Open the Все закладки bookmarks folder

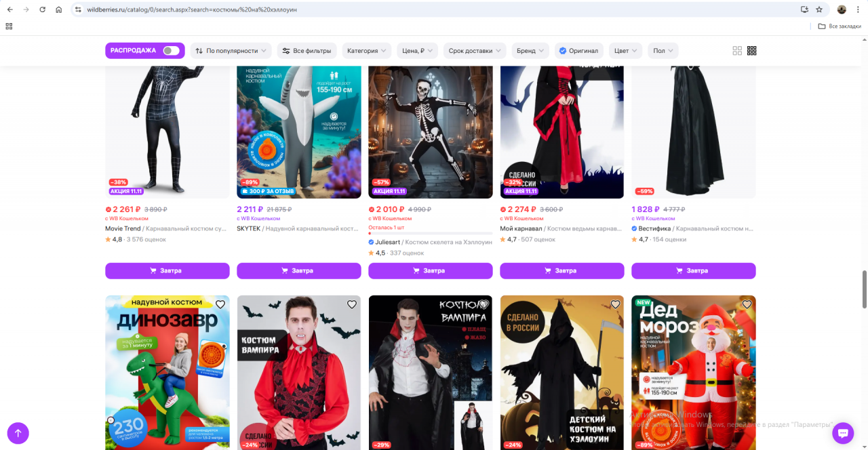(x=840, y=26)
